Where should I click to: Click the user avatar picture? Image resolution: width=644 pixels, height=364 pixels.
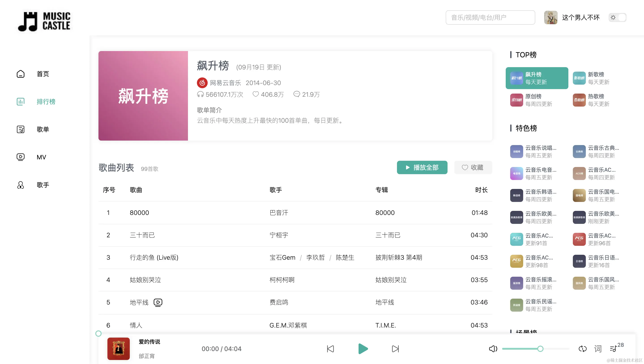551,17
